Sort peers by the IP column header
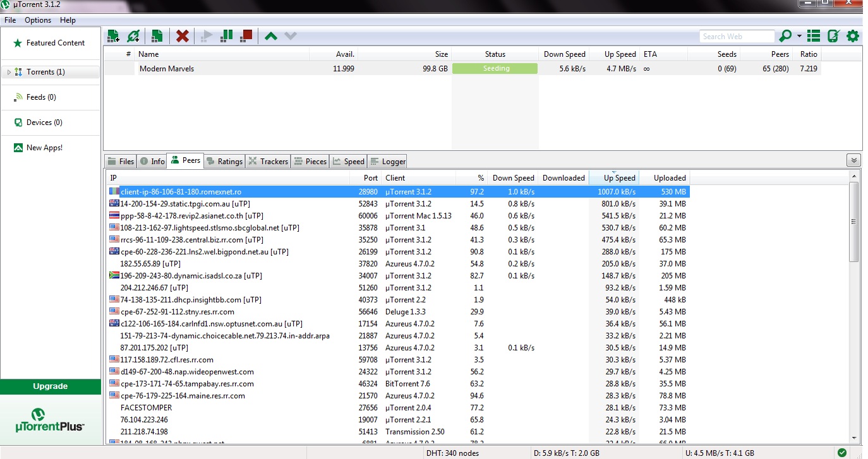This screenshot has height=459, width=868. pos(227,178)
